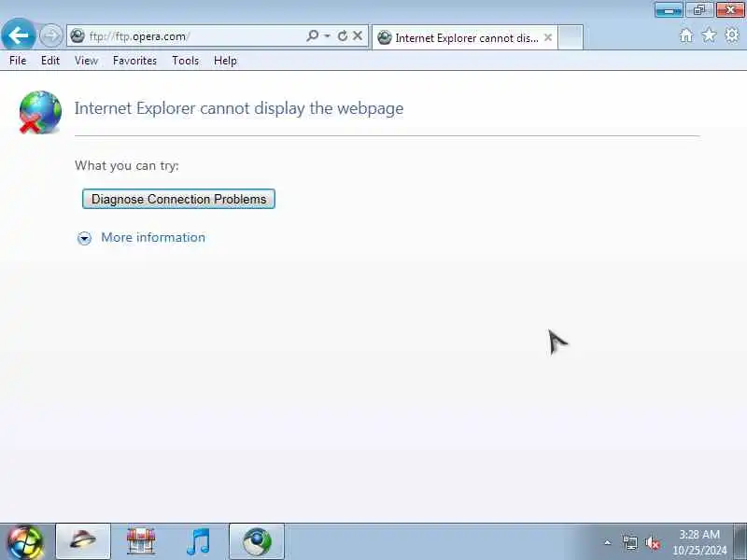Open a new tab with blank tab button
This screenshot has width=747, height=560.
tap(571, 37)
